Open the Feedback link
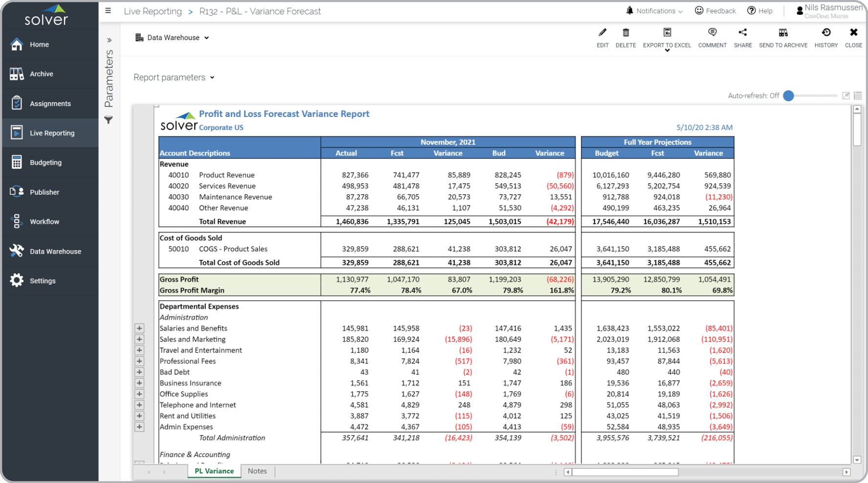The width and height of the screenshot is (868, 483). (x=715, y=11)
